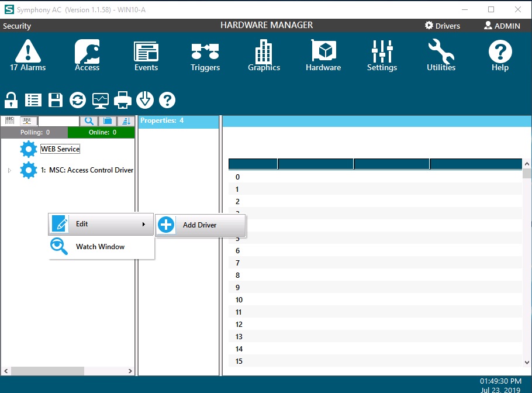Open the 17 Alarms view
This screenshot has height=393, width=532.
28,55
